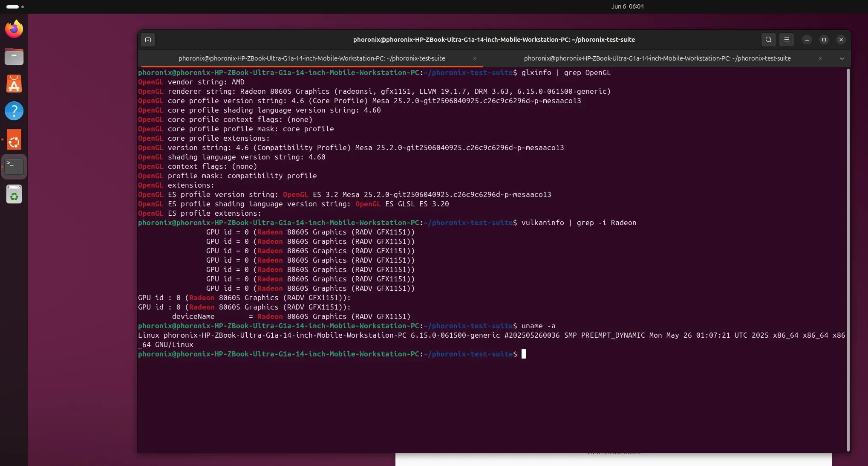Open Ubuntu App Center from dock

14,84
